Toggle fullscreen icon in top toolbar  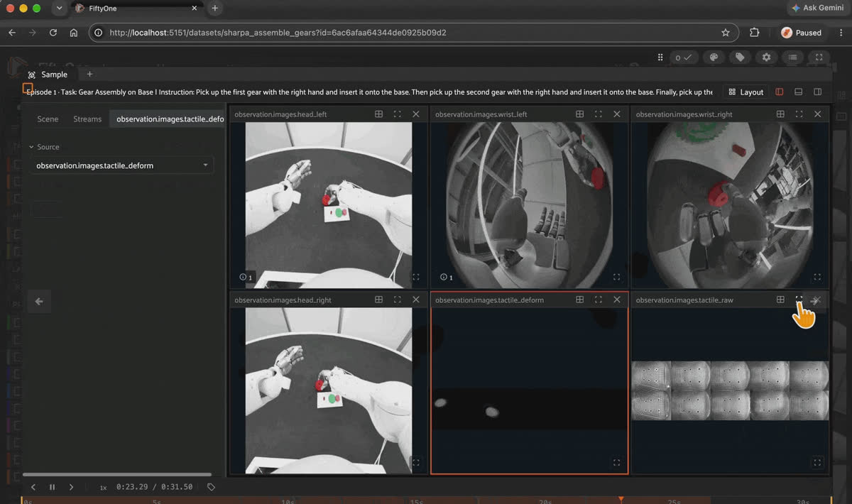(819, 57)
